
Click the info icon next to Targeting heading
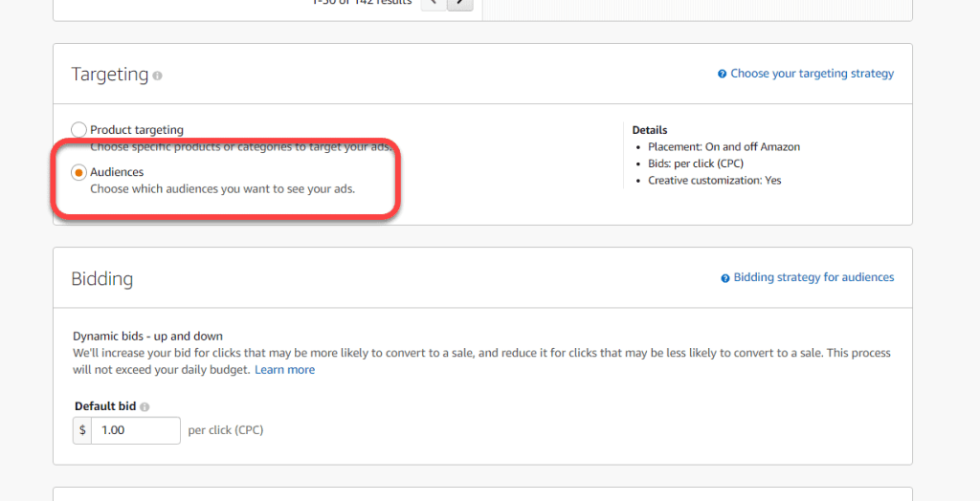pos(158,75)
